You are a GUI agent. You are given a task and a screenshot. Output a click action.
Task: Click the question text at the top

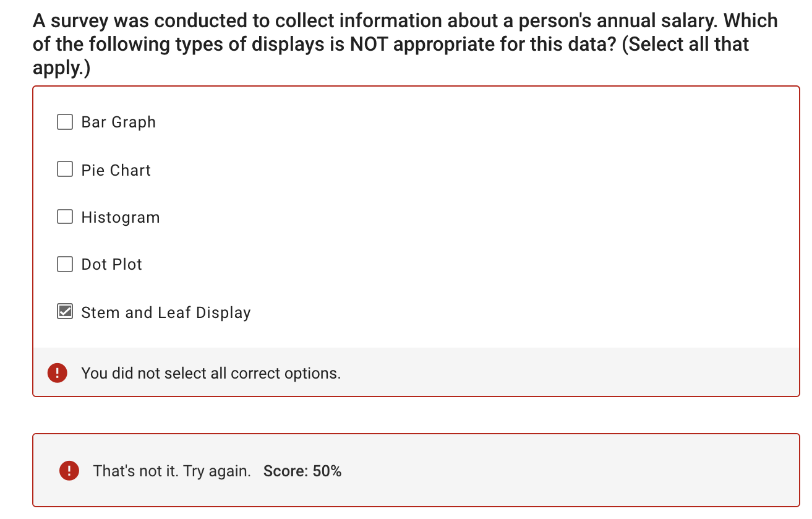(x=404, y=43)
